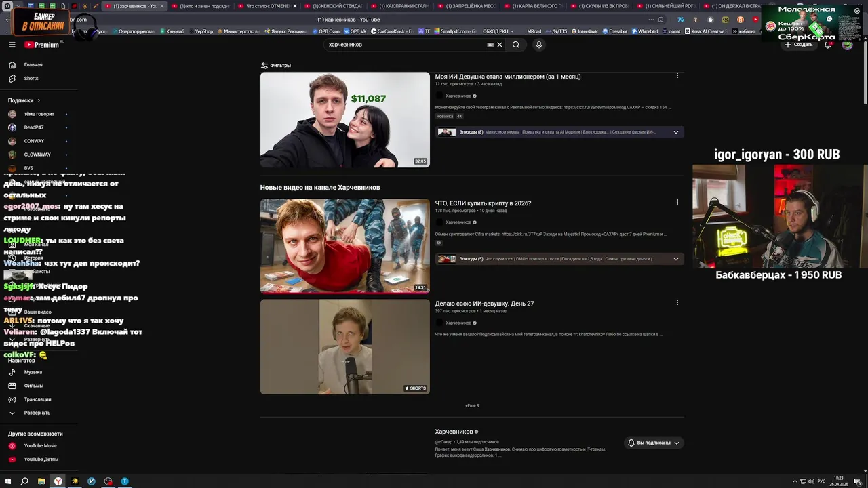Switch to tab ЗАПРЕЩЁНКА МЕСС
The height and width of the screenshot is (488, 868).
point(467,6)
